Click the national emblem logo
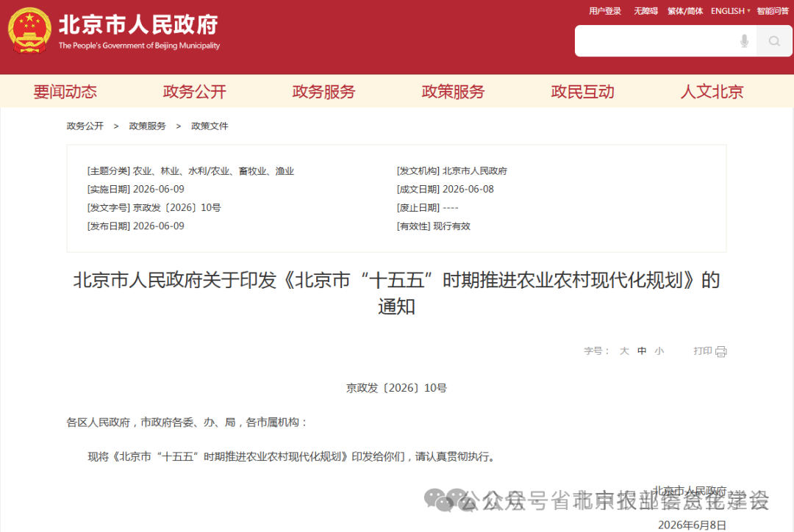Screen dimensions: 794x532 [29, 30]
